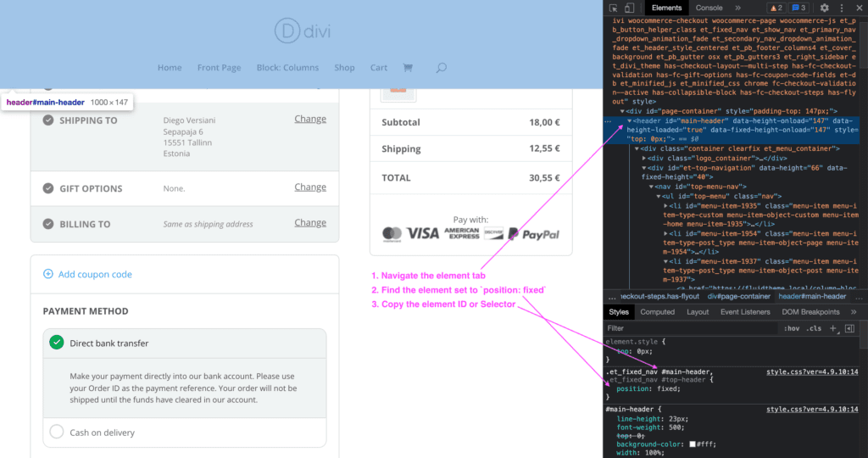The height and width of the screenshot is (458, 868).
Task: Open the DOM Breakpoints tab
Action: pos(810,312)
